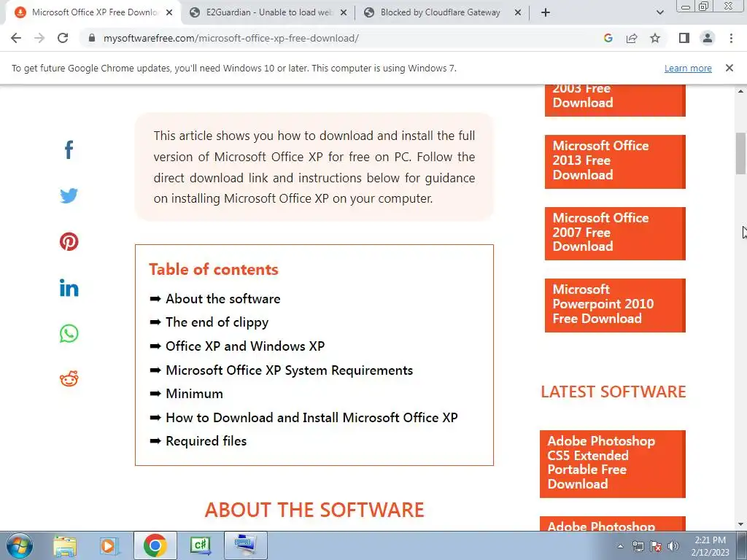Share the article on LinkedIn

tap(69, 287)
